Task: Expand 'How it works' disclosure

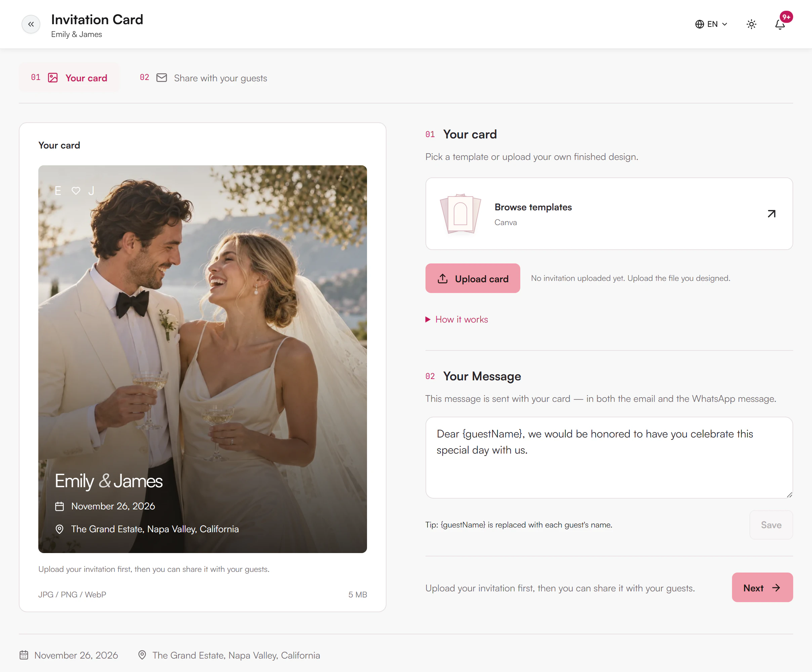Action: 457,320
